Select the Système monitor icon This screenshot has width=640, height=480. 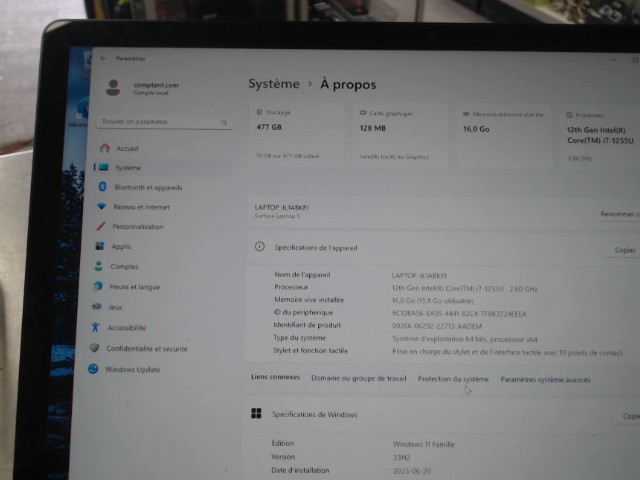(104, 167)
